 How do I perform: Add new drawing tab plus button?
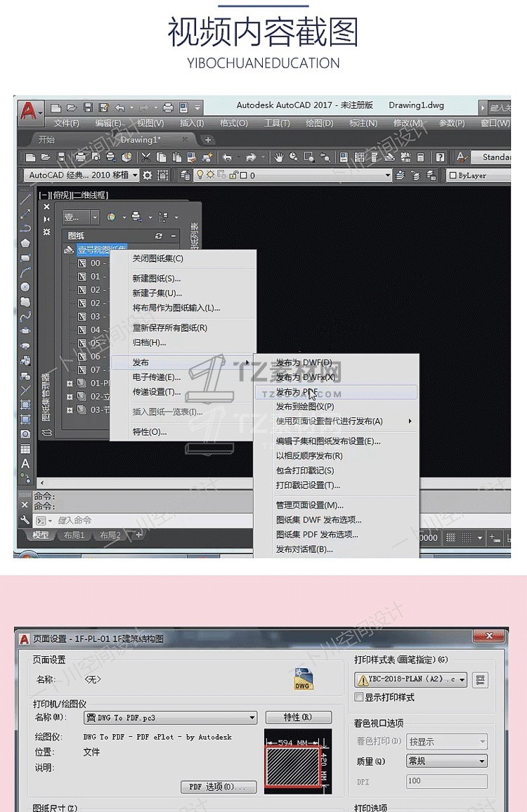pos(208,140)
